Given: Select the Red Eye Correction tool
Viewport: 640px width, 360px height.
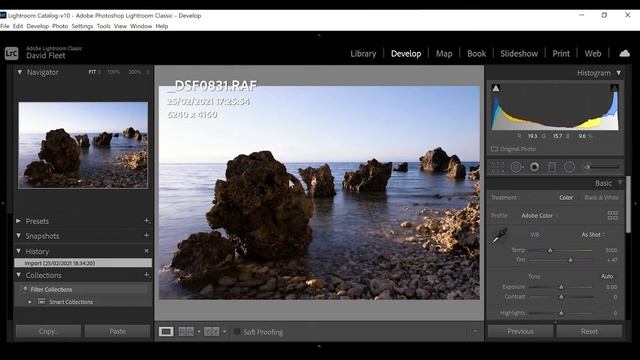Looking at the screenshot, I should 534,167.
